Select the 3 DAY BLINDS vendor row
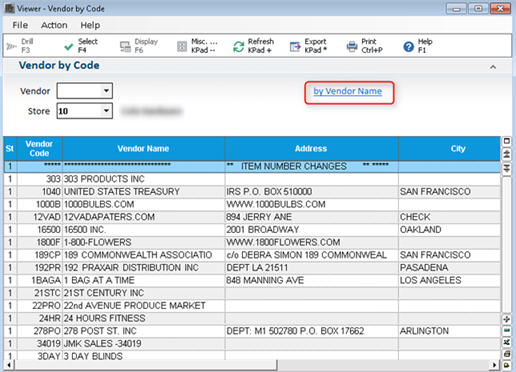The width and height of the screenshot is (516, 372). [252, 356]
